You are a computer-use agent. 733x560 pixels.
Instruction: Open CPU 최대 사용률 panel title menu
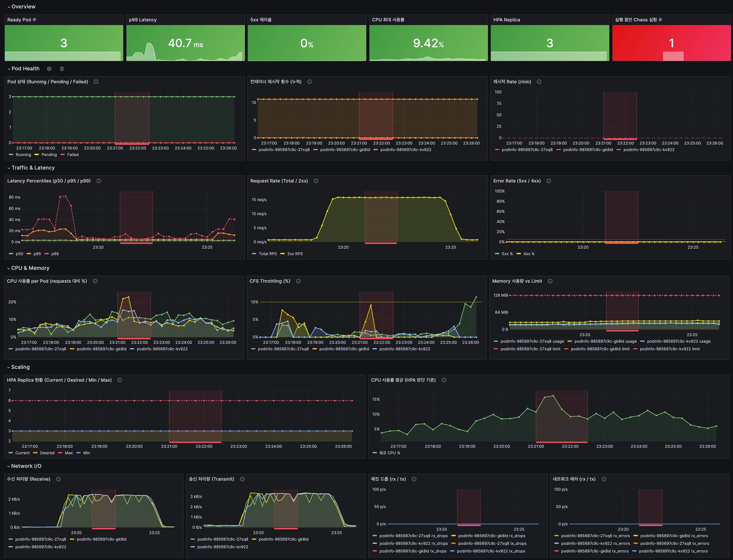click(388, 20)
